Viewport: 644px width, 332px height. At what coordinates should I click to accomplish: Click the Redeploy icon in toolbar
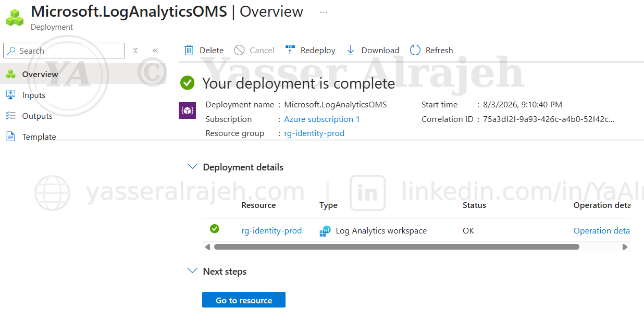290,50
